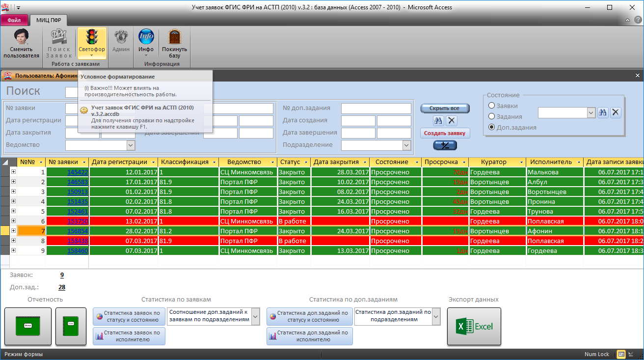Switch to the МИЦ ПФР ribbon tab
Screen dimensions: 644x360
48,20
